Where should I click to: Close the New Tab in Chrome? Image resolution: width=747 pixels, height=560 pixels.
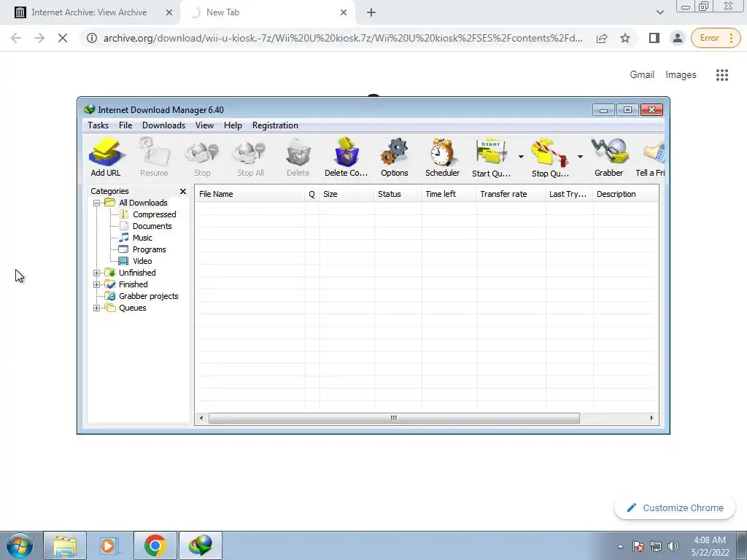[x=344, y=12]
